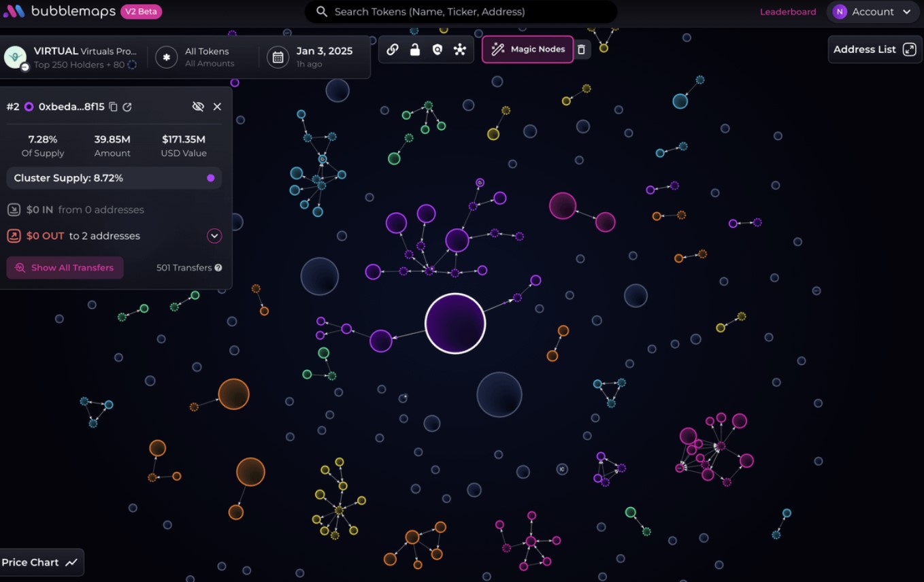Click the purple Cluster Supply color dot

pos(211,178)
